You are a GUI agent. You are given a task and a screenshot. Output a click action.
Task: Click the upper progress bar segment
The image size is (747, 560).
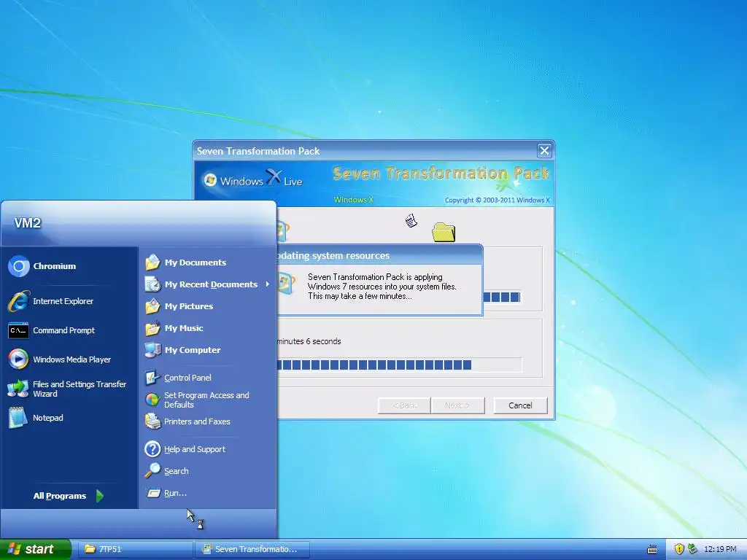coord(502,297)
